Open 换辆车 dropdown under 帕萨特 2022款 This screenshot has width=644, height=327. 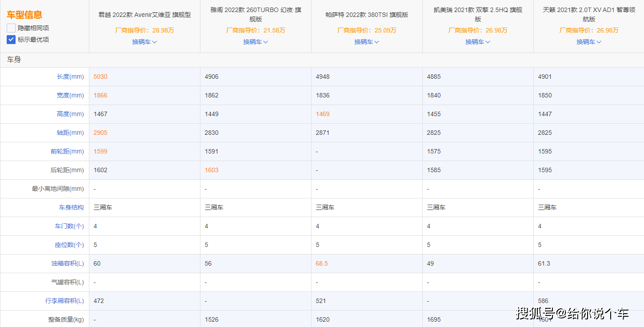367,42
